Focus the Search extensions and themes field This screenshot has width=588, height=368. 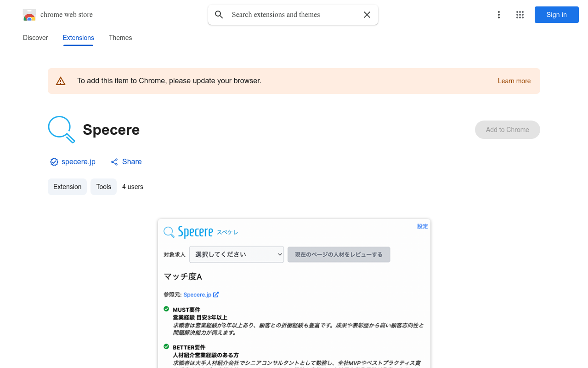[x=293, y=15]
